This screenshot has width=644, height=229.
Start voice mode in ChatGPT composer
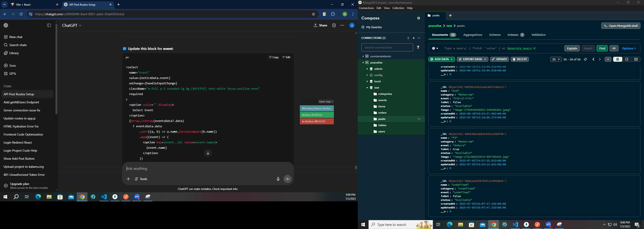coord(288,179)
